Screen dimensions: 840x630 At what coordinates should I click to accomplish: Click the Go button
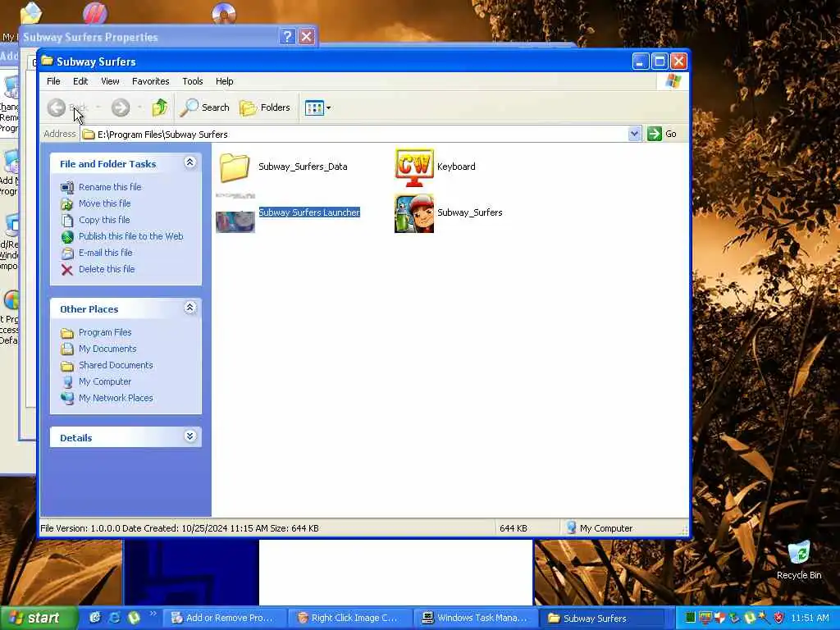[662, 134]
